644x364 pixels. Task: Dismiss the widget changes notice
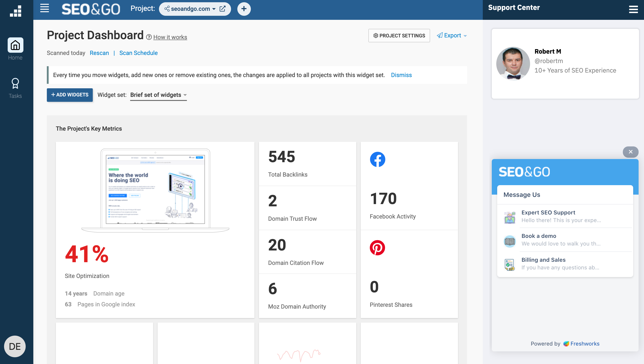point(401,75)
